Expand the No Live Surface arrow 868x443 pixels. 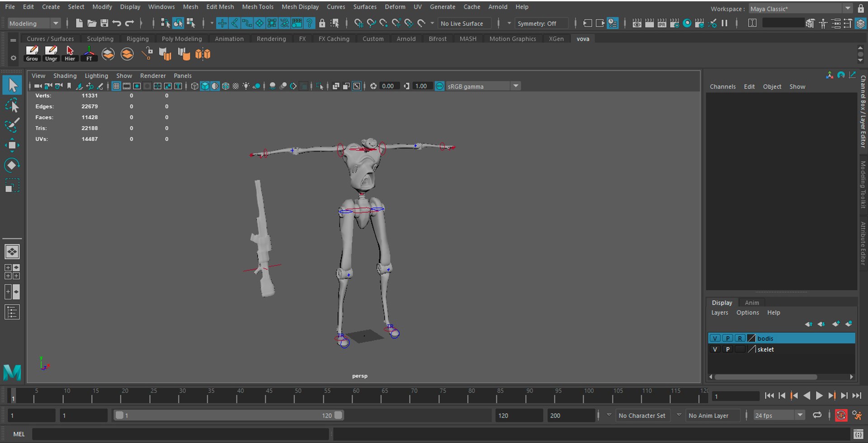tap(432, 23)
